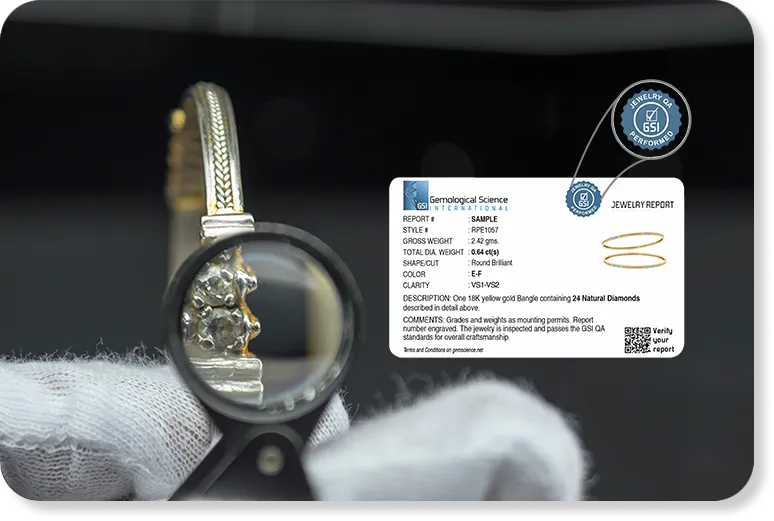Click the 'SHAPE/CUT' label
Viewport: 774px width, 521px height.
click(421, 263)
